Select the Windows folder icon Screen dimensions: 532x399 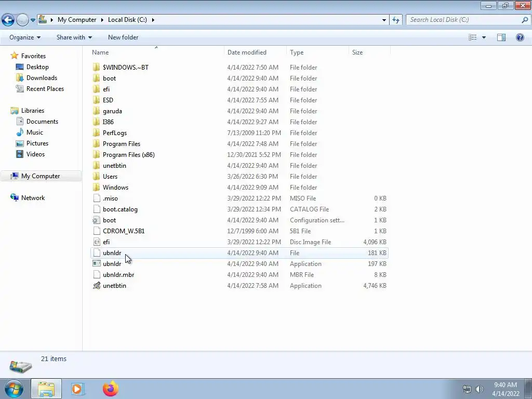(x=96, y=187)
